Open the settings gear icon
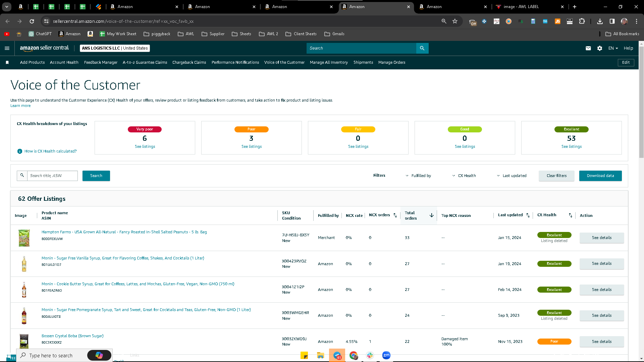 coord(600,48)
